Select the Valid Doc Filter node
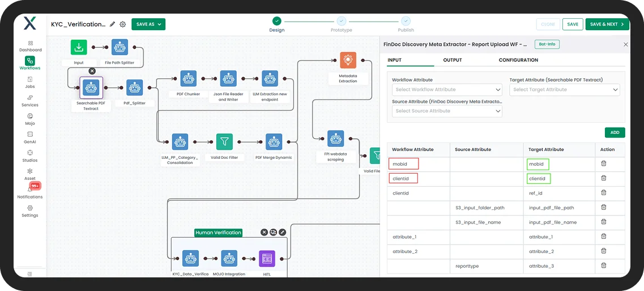Viewport: 644px width, 291px height. click(224, 142)
